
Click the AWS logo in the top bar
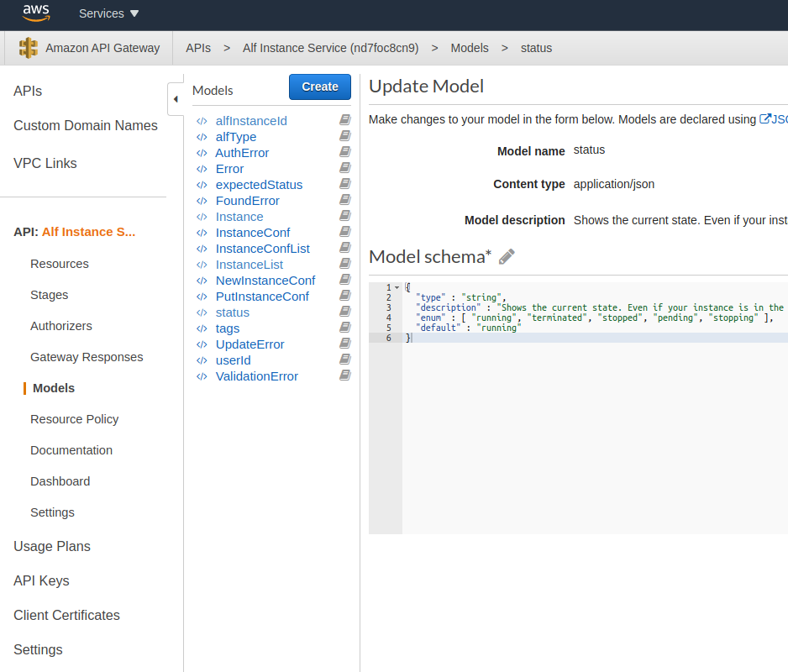(x=37, y=13)
